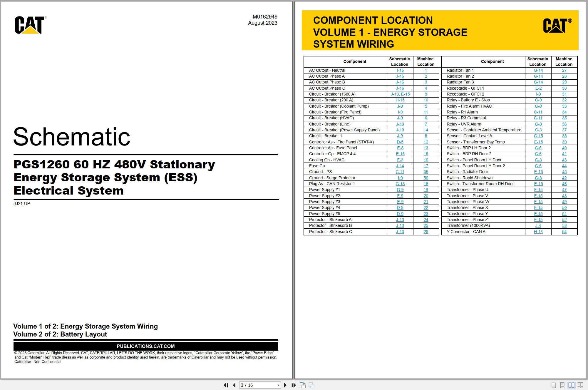Click machine location 26 for Strikesorb C
Image resolution: width=588 pixels, height=390 pixels.
pyautogui.click(x=426, y=232)
